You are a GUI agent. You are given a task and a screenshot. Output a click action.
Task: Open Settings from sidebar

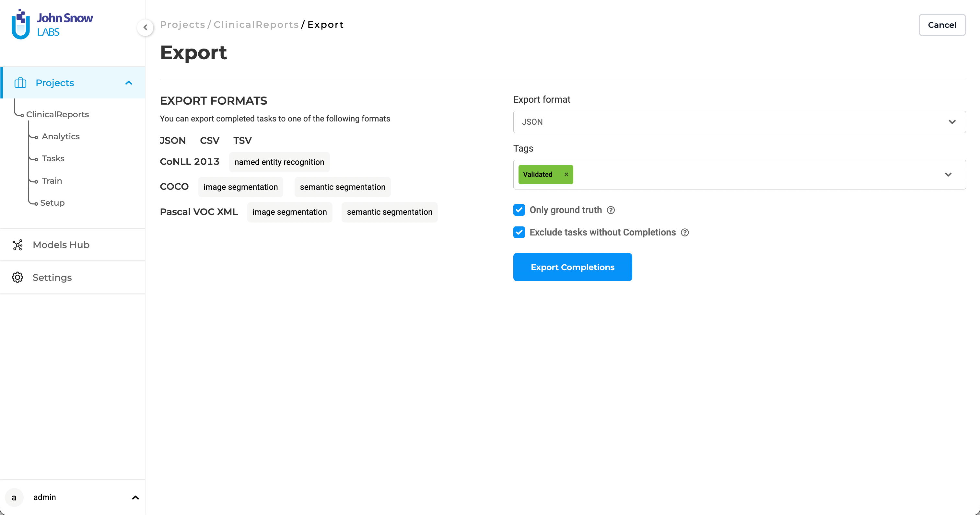tap(73, 277)
